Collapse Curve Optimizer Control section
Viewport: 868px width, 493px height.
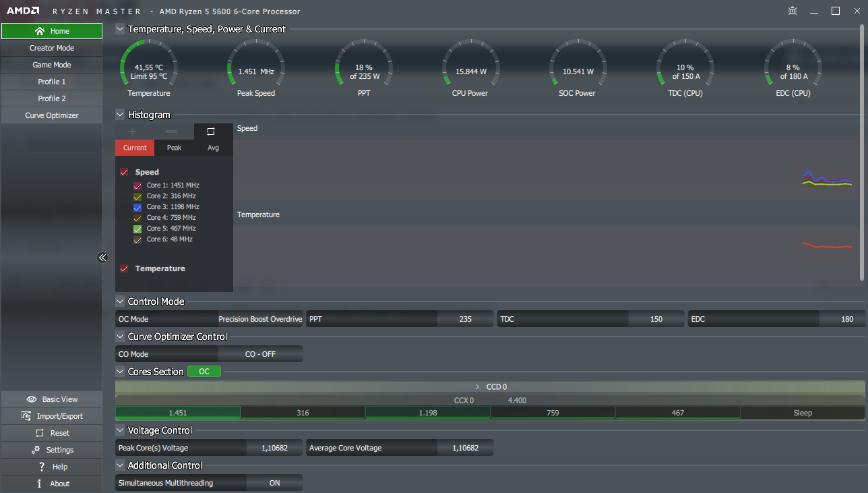click(120, 337)
